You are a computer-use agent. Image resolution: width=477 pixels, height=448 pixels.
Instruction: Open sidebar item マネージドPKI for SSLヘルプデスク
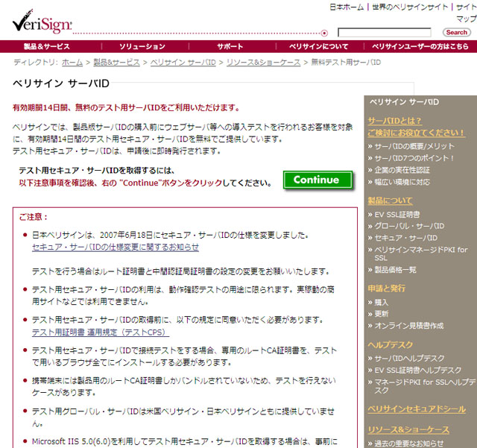[425, 386]
